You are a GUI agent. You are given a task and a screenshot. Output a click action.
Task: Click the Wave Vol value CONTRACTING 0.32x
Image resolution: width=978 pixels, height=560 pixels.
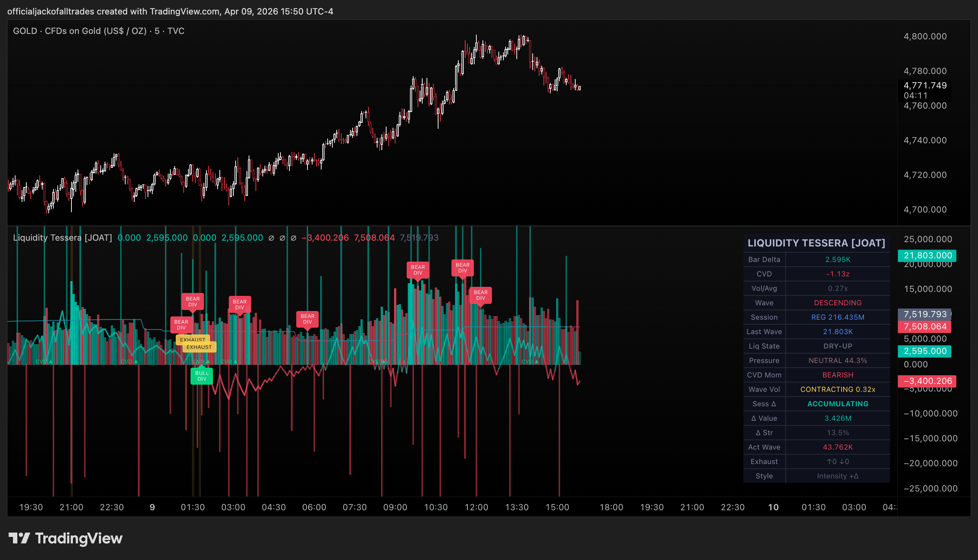point(838,389)
